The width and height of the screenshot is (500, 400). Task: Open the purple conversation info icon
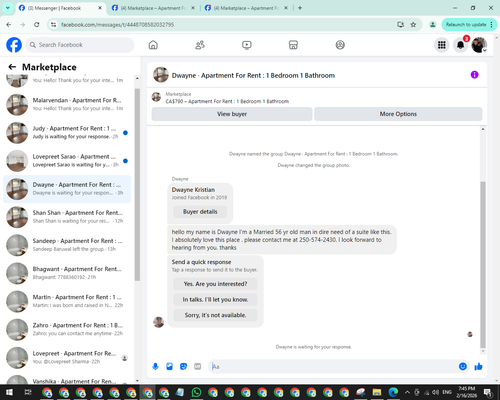tap(474, 75)
